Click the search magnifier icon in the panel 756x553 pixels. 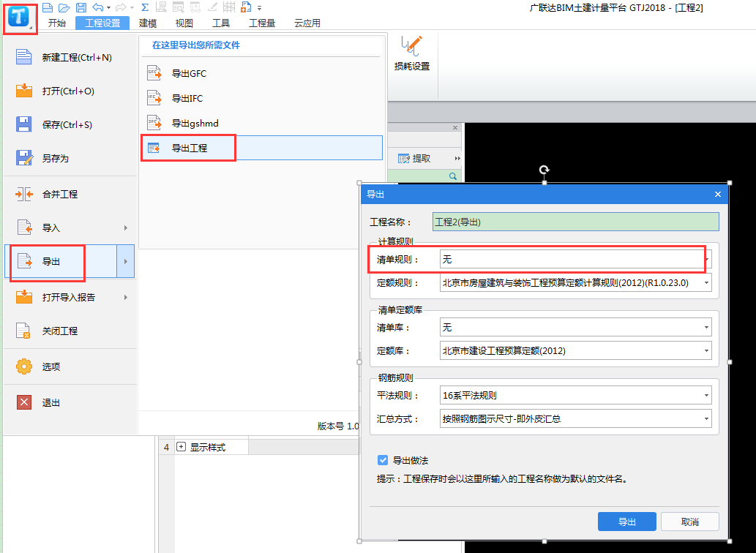point(453,176)
